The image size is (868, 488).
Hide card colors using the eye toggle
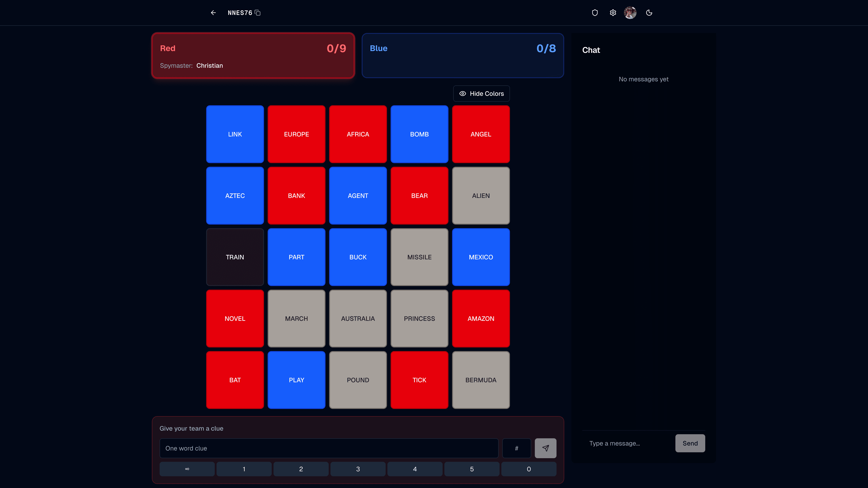[x=481, y=93]
